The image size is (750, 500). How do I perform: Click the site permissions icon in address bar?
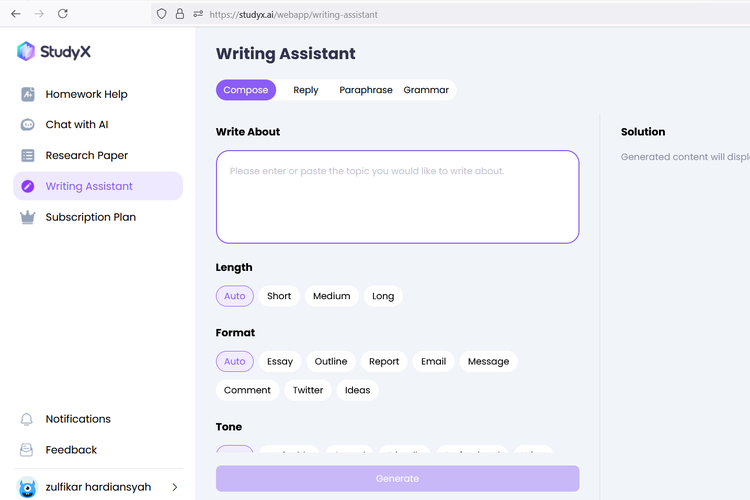(x=198, y=14)
